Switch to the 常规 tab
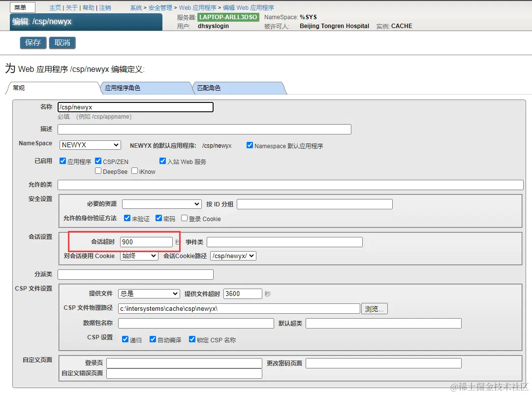Image resolution: width=532 pixels, height=395 pixels. pos(53,88)
